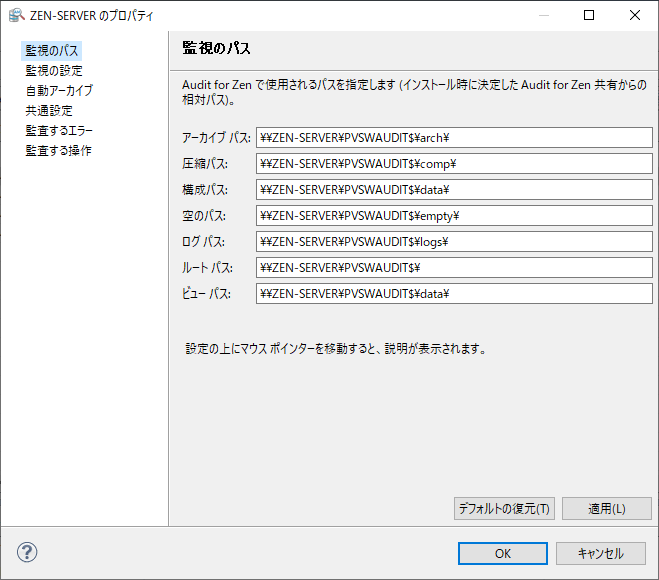Go to the 監査するエラー page

pos(59,130)
